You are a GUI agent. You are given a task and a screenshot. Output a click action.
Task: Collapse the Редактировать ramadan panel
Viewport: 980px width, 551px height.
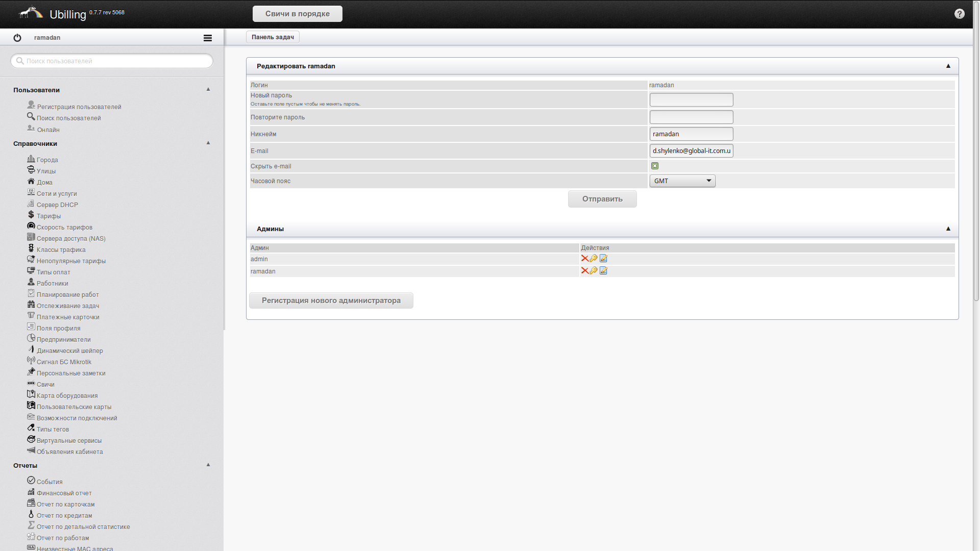point(948,66)
